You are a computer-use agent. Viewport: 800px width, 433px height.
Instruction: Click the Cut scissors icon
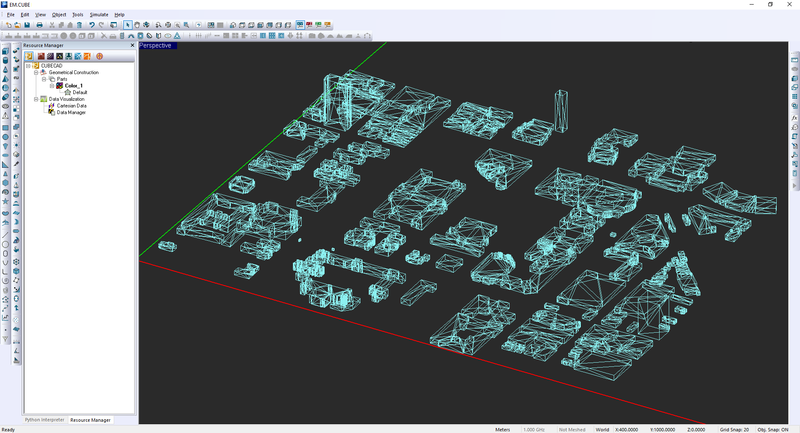(54, 25)
